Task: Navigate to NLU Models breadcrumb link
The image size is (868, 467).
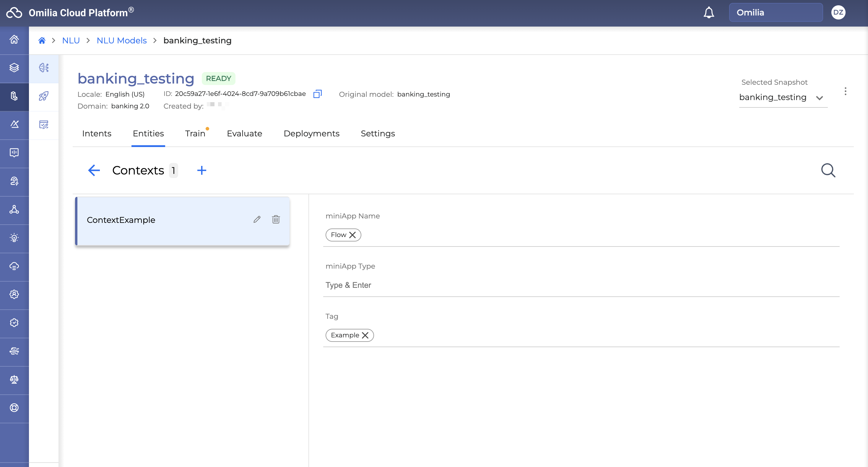Action: [x=122, y=41]
